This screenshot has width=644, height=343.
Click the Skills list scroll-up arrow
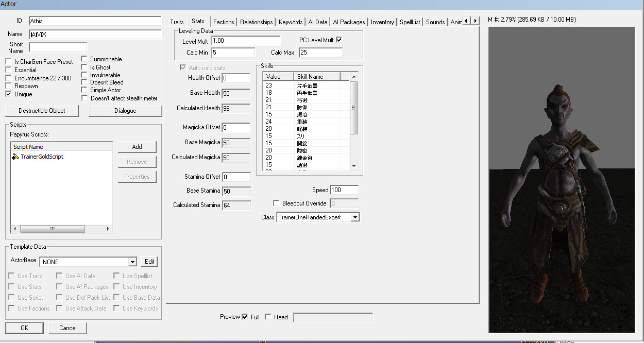(x=354, y=77)
